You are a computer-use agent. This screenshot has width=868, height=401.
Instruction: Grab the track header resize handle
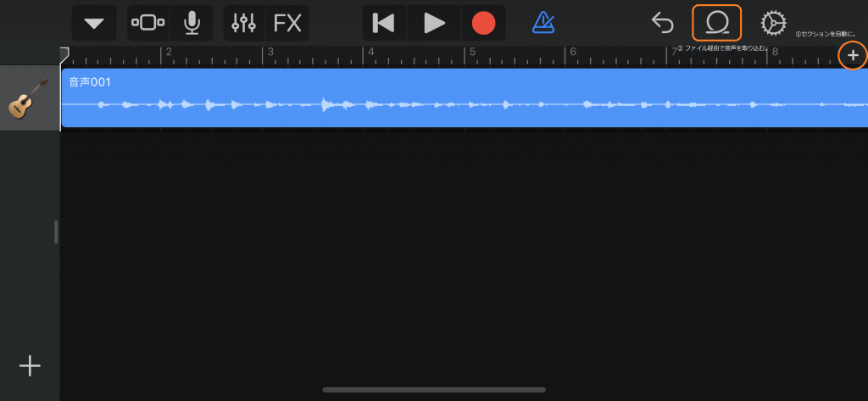coord(56,231)
